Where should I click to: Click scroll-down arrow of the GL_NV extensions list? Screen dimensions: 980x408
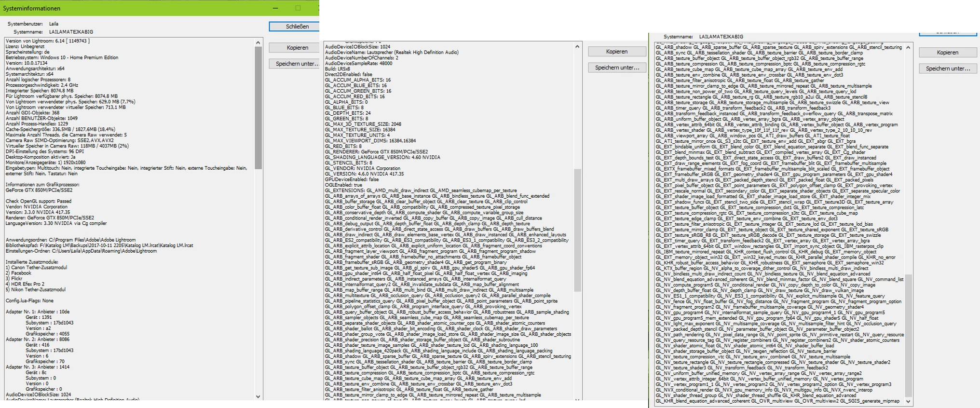(908, 401)
